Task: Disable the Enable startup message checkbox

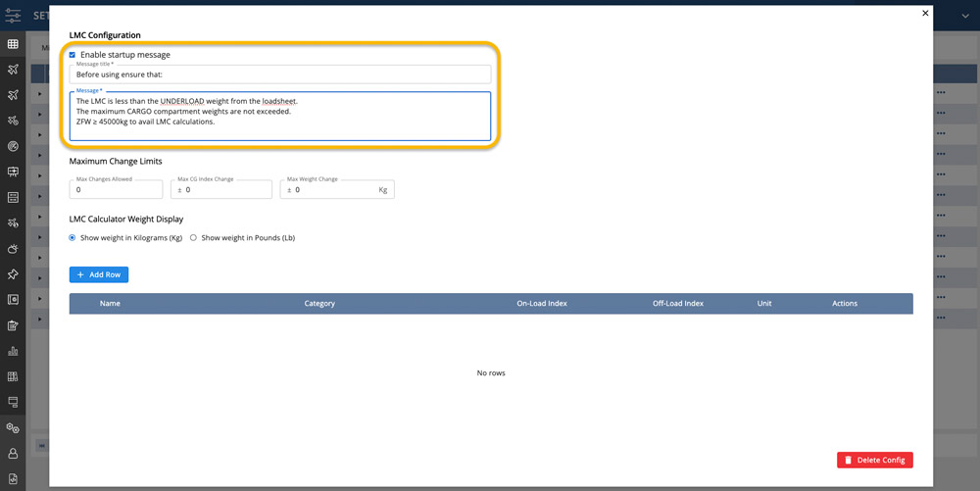Action: [x=73, y=55]
